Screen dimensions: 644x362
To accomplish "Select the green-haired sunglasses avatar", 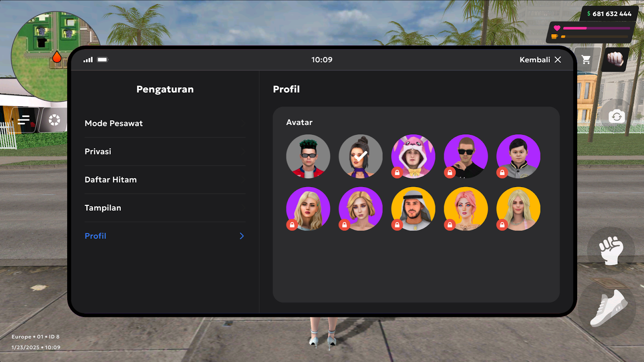I will coord(308,156).
